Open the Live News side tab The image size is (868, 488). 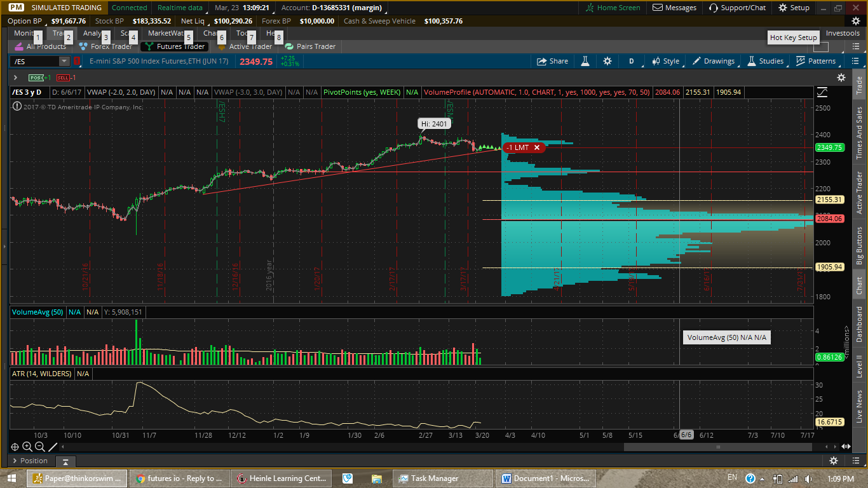860,407
